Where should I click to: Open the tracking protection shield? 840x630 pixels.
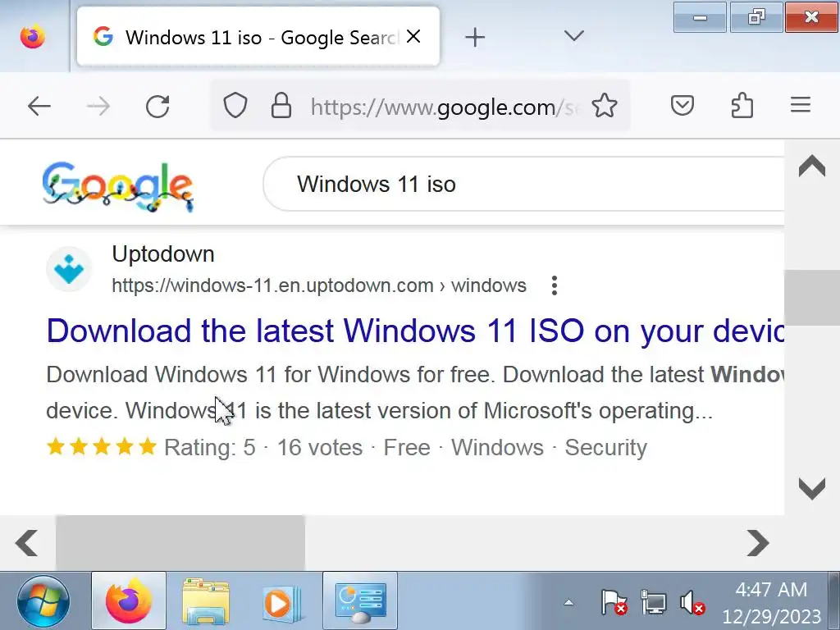235,106
